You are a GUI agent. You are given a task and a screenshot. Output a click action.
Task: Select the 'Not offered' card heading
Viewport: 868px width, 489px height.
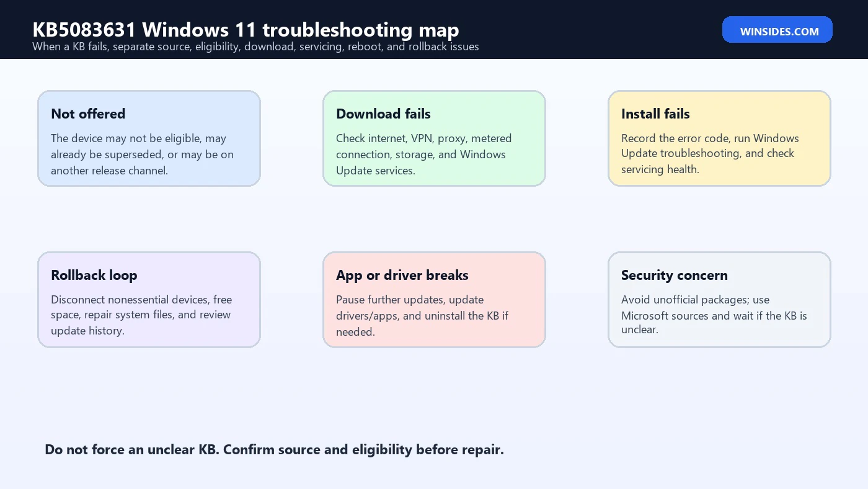[88, 114]
